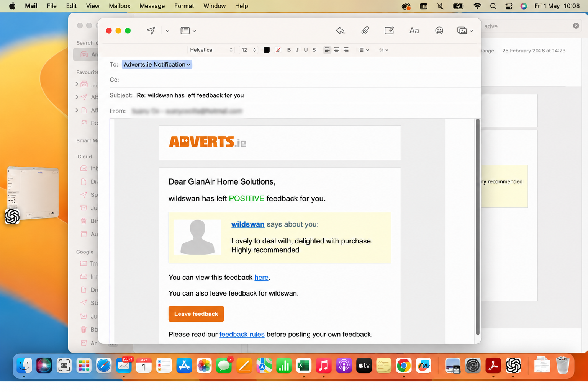
Task: Open the black text color swatch
Action: 267,50
